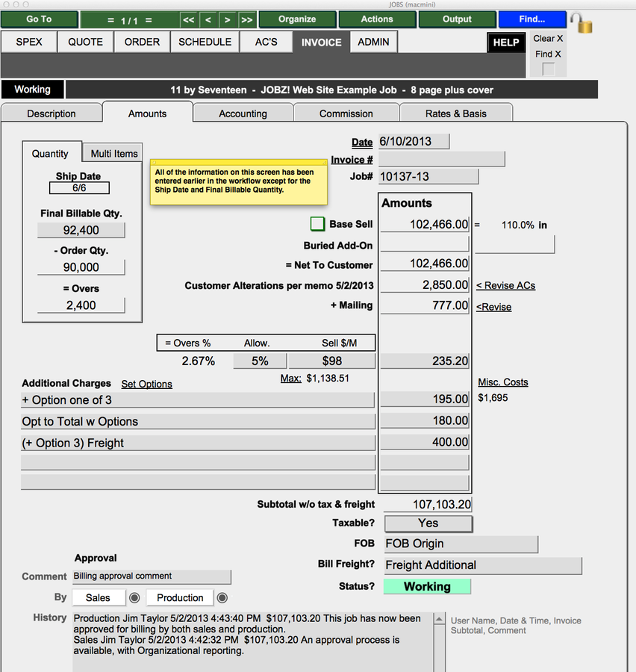Screen dimensions: 636x672
Task: Advance to next record arrow
Action: [x=227, y=20]
